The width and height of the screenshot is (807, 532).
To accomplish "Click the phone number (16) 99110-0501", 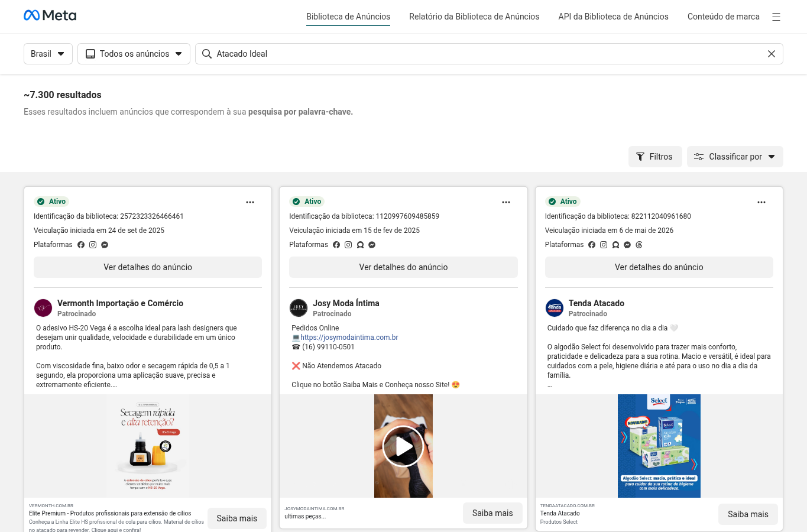I will pos(328,347).
